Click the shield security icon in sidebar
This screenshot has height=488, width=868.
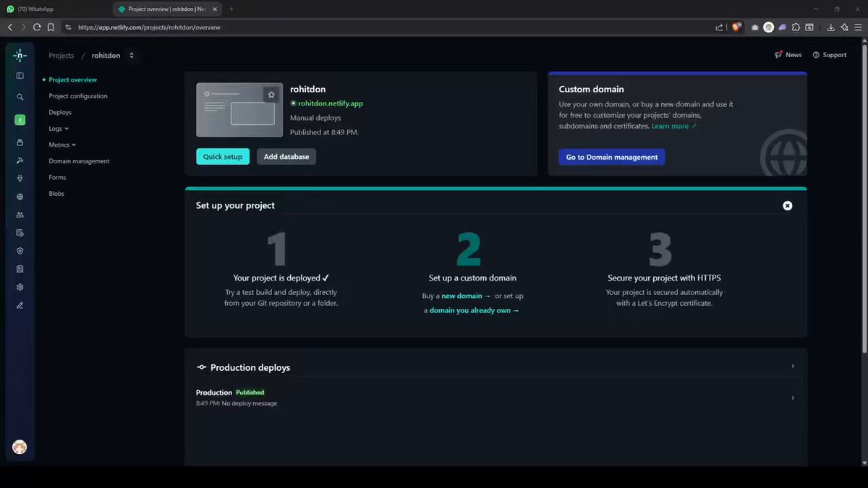[x=20, y=251]
